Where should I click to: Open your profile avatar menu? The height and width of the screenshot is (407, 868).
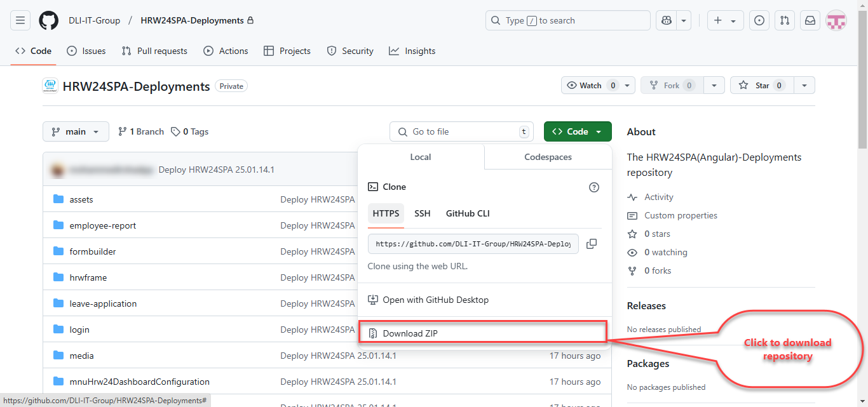pyautogui.click(x=836, y=20)
